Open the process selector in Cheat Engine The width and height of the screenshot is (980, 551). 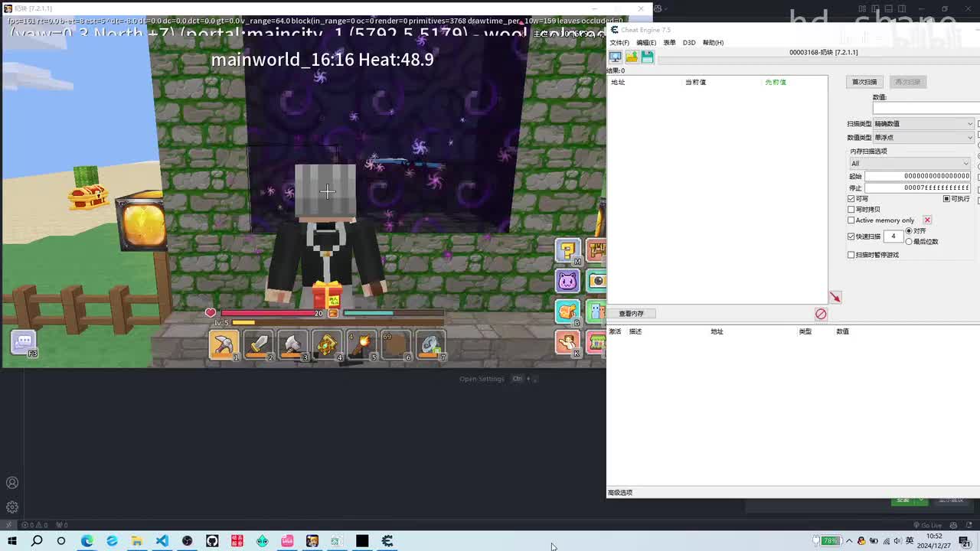616,57
